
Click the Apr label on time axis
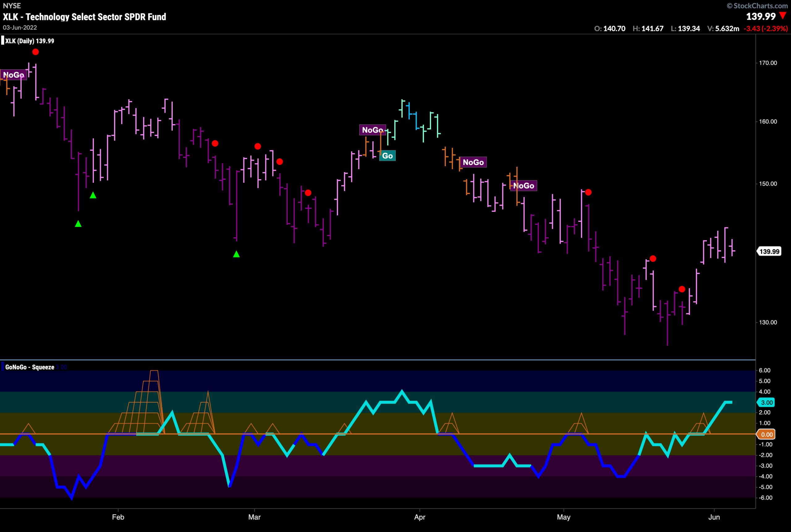point(420,517)
